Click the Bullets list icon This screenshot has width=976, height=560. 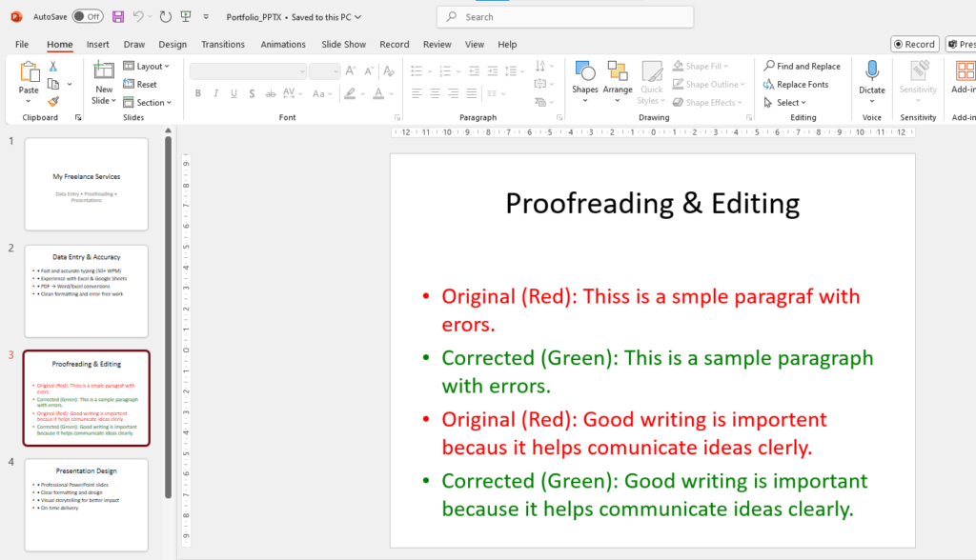pyautogui.click(x=417, y=70)
